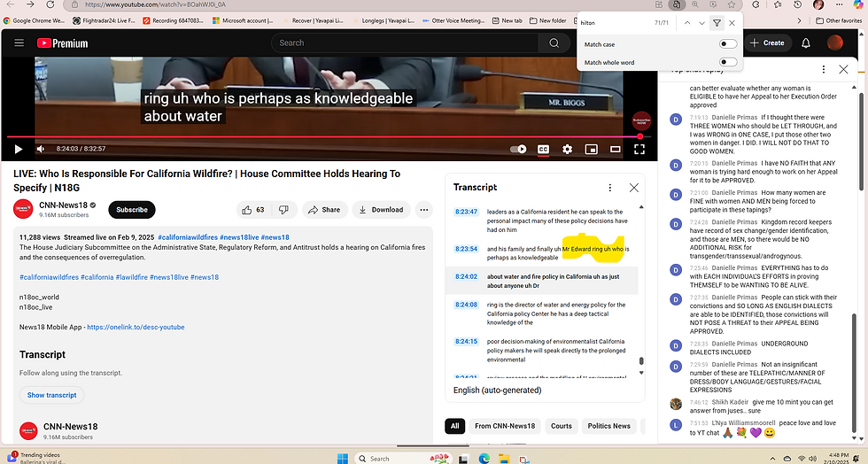Open live chat replay options menu
This screenshot has width=868, height=464.
click(x=823, y=69)
